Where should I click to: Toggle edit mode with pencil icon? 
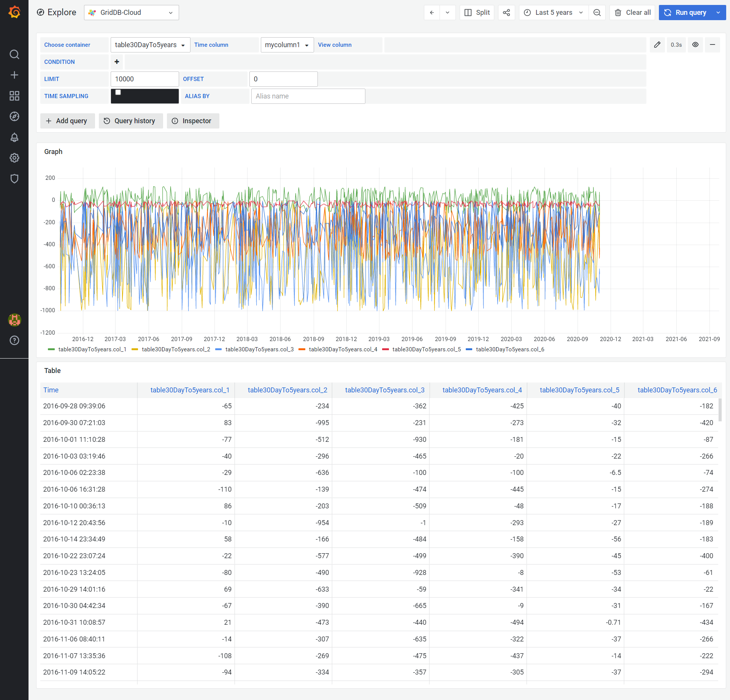pyautogui.click(x=657, y=45)
